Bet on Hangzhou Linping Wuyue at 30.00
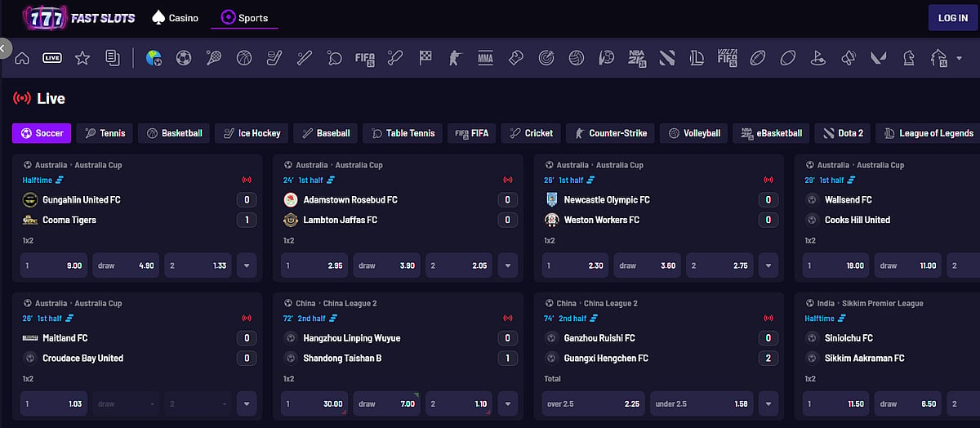This screenshot has width=980, height=428. pyautogui.click(x=315, y=403)
